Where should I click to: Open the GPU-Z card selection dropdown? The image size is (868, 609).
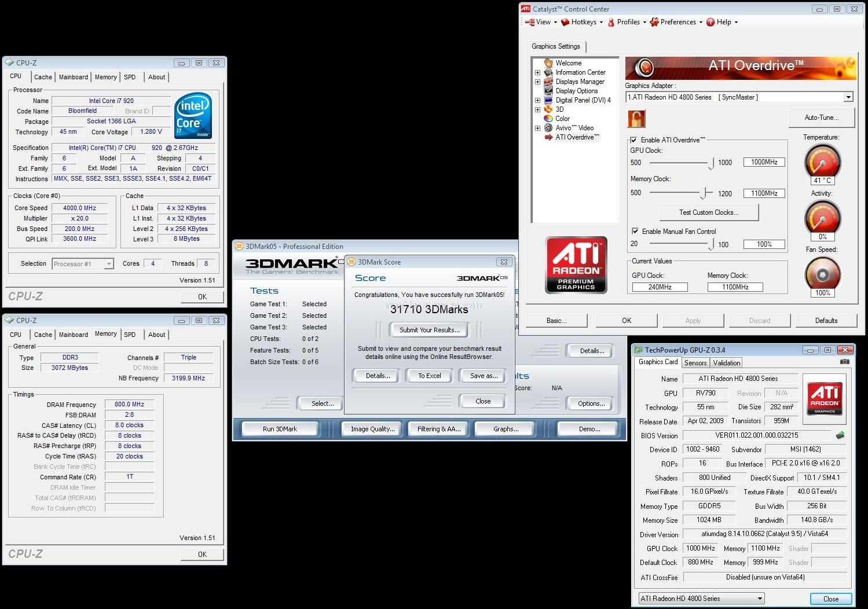point(760,599)
